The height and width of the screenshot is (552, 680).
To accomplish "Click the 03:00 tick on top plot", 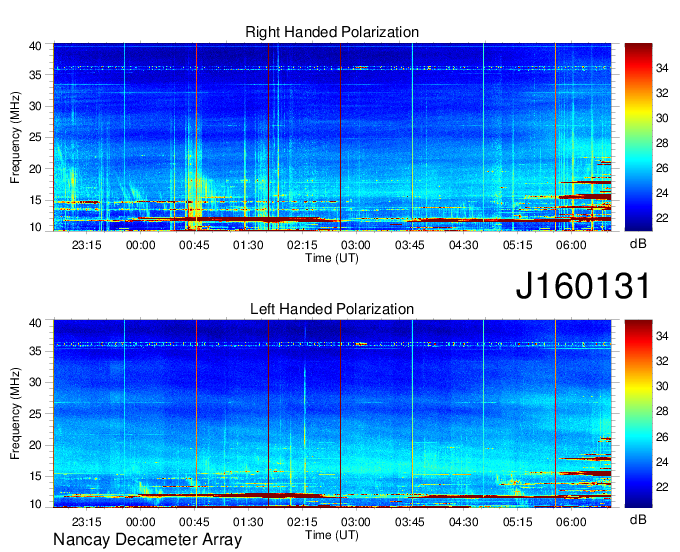I will coord(356,245).
